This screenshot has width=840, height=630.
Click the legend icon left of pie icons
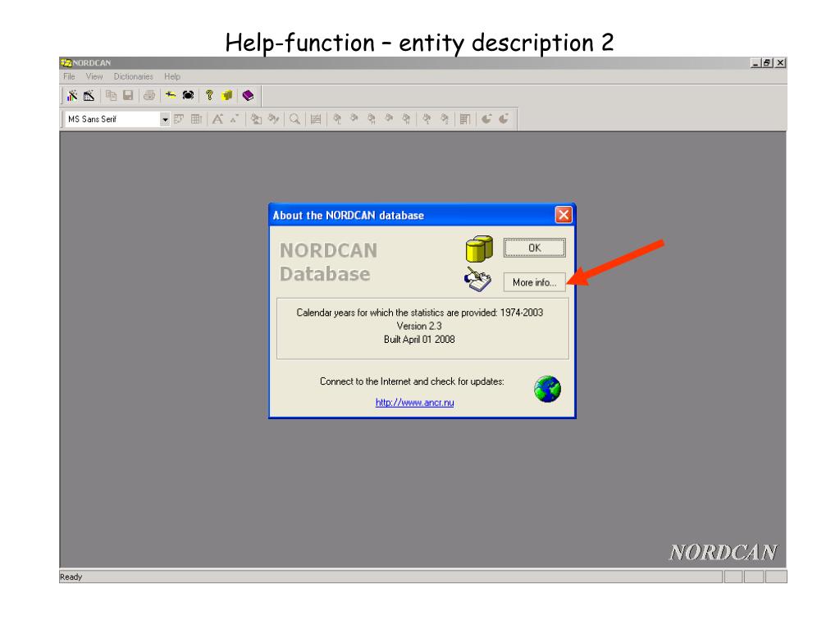point(465,119)
